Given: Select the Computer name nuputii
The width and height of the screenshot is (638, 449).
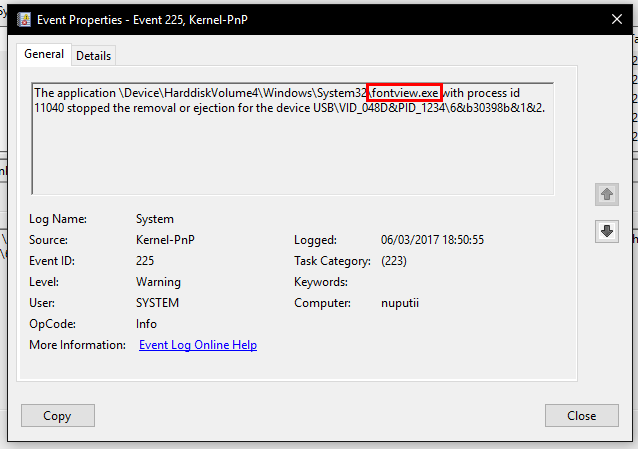Looking at the screenshot, I should [x=402, y=303].
